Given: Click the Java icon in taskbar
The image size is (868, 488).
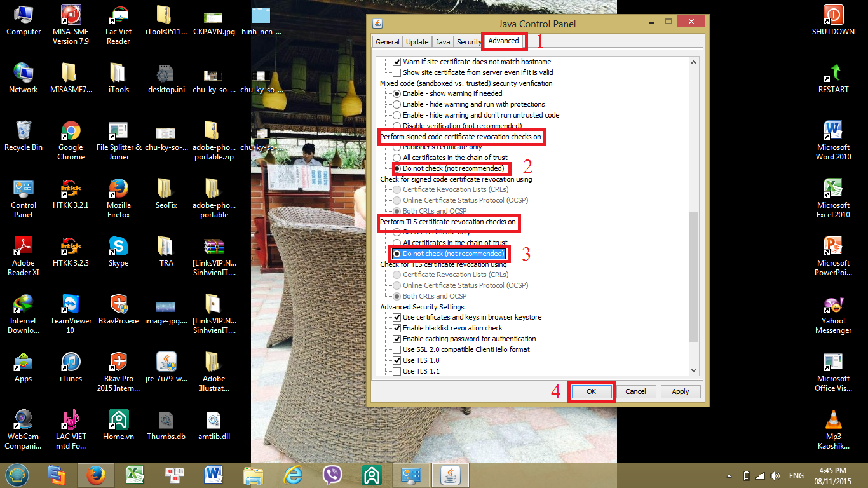Looking at the screenshot, I should 450,475.
